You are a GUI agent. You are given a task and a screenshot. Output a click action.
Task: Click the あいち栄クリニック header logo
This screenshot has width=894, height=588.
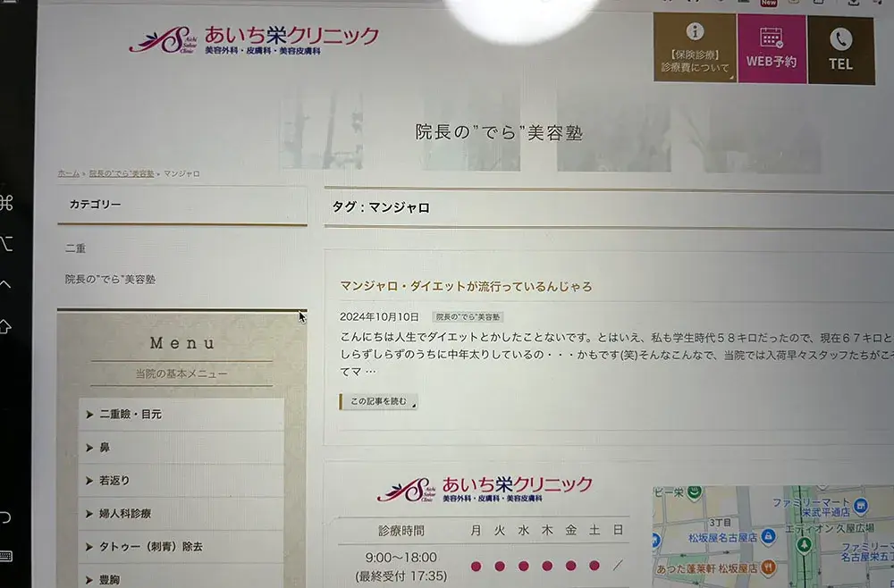pyautogui.click(x=254, y=39)
